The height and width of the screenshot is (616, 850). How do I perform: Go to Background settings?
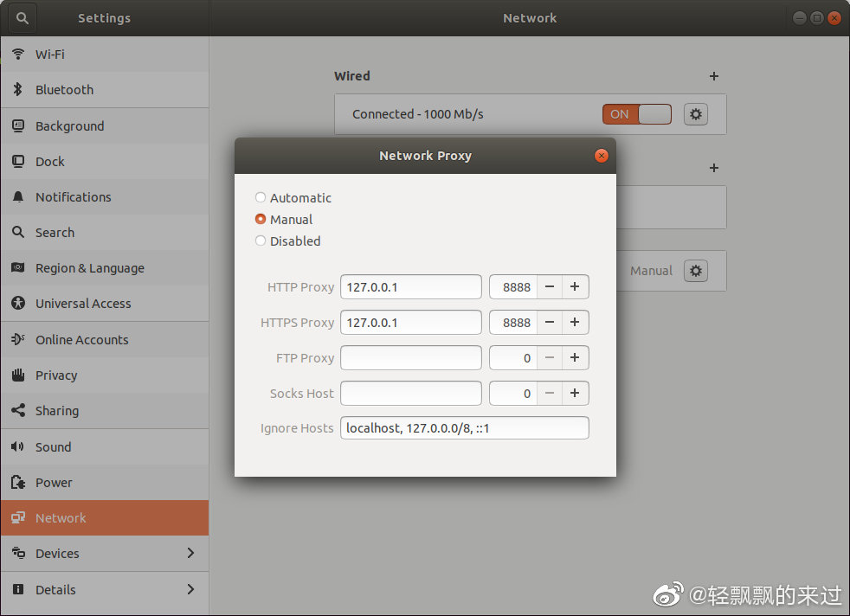105,125
